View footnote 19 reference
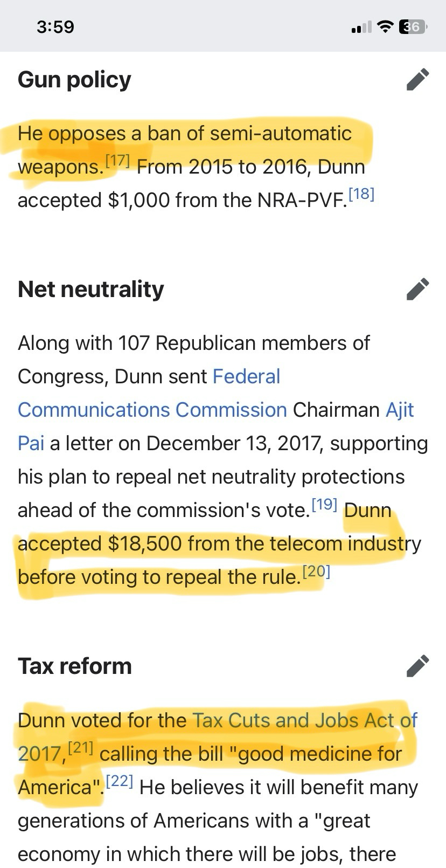446x868 pixels. coord(324,505)
